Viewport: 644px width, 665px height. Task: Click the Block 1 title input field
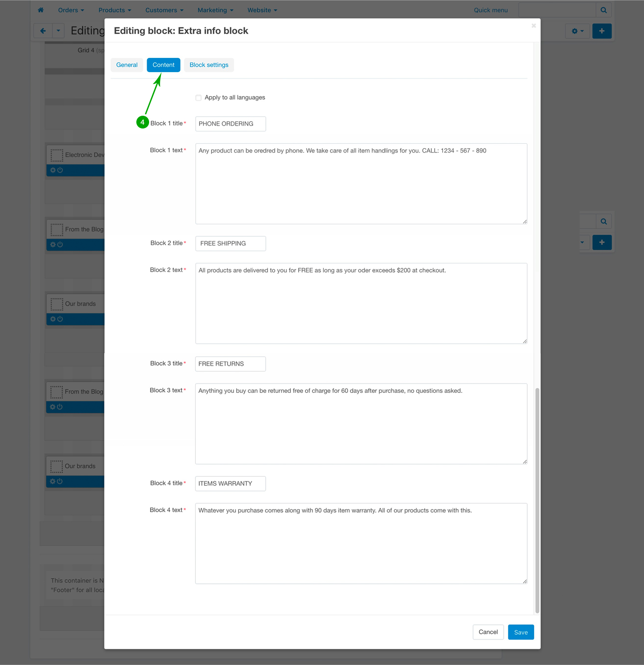[x=231, y=124]
